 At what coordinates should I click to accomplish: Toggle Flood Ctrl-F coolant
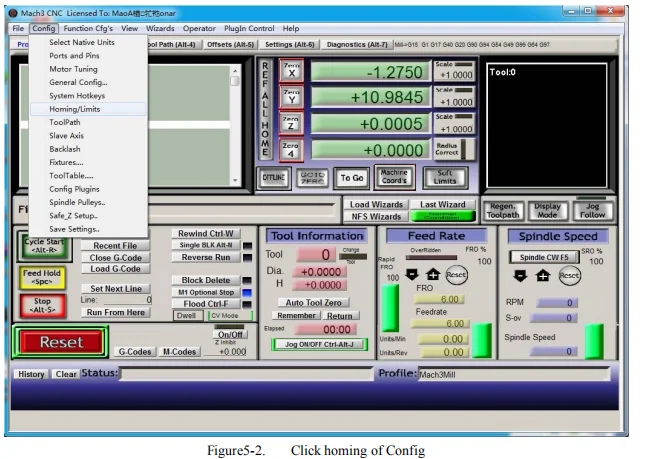206,304
